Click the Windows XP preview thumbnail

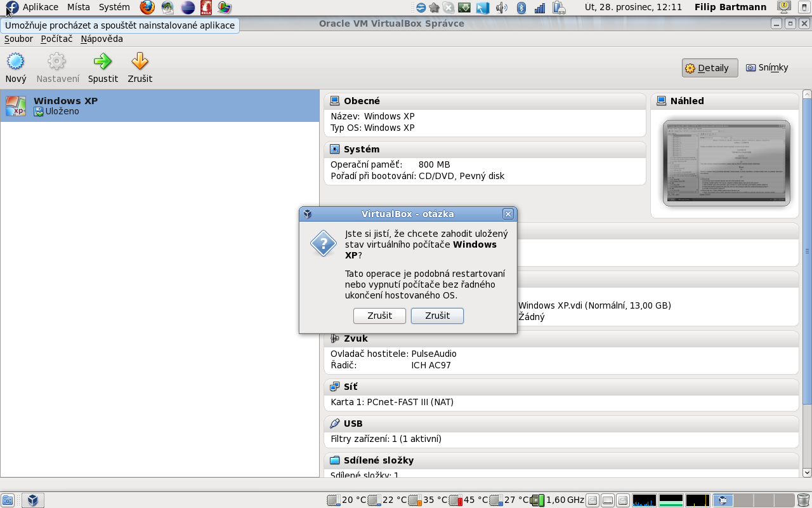[726, 163]
